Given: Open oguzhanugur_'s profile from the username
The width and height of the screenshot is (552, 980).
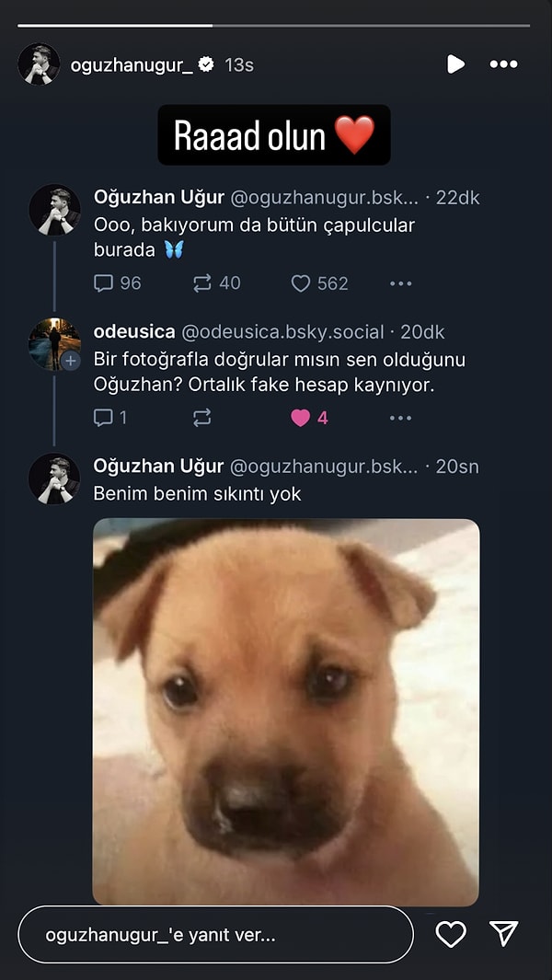Looking at the screenshot, I should pos(132,64).
